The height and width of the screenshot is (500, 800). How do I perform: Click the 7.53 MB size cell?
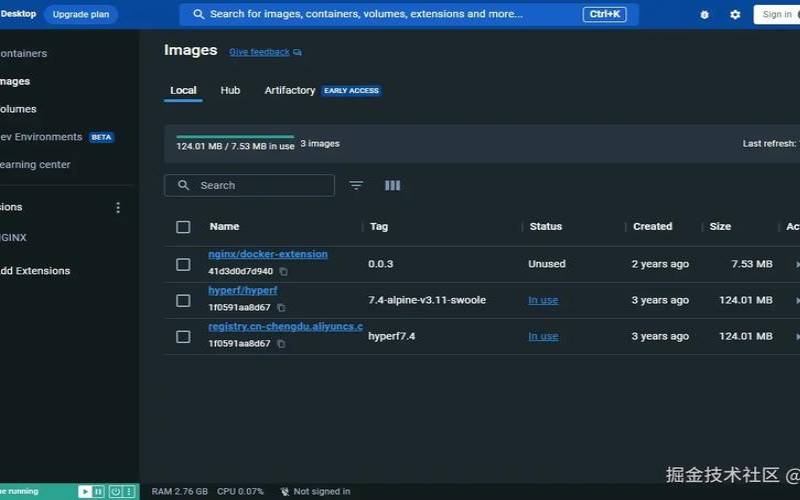(x=752, y=264)
